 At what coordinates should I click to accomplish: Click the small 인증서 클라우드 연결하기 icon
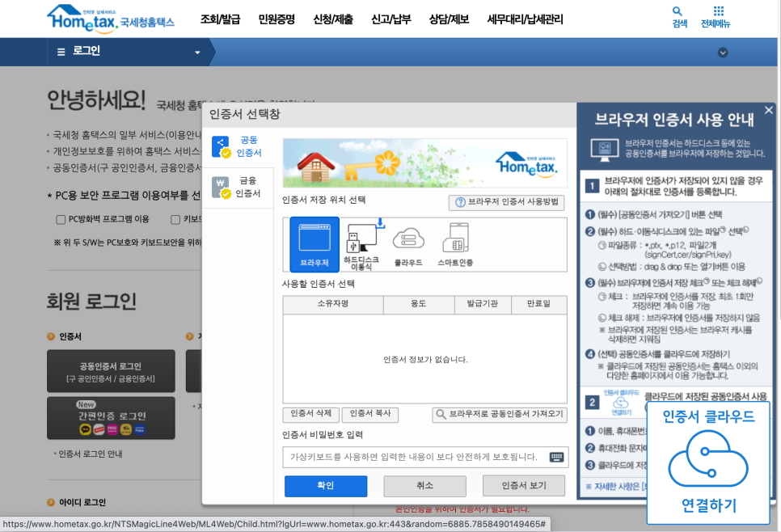(621, 403)
